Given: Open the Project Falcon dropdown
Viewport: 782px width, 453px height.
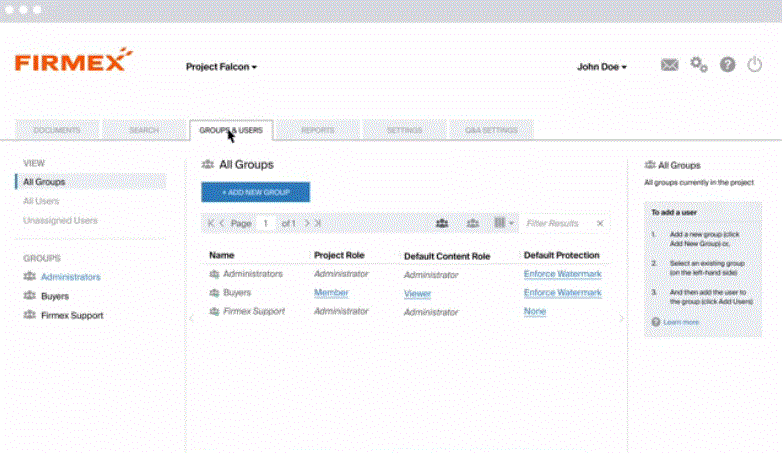Looking at the screenshot, I should 221,67.
